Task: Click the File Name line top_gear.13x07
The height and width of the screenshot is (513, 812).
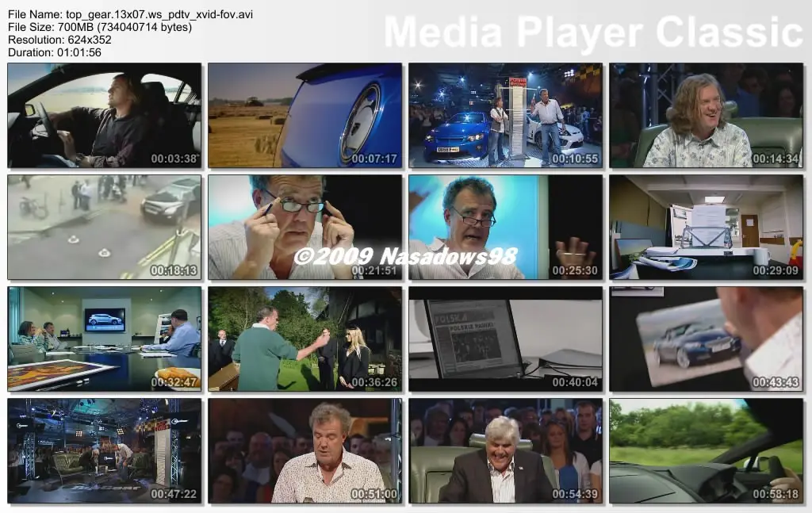Action: tap(131, 14)
